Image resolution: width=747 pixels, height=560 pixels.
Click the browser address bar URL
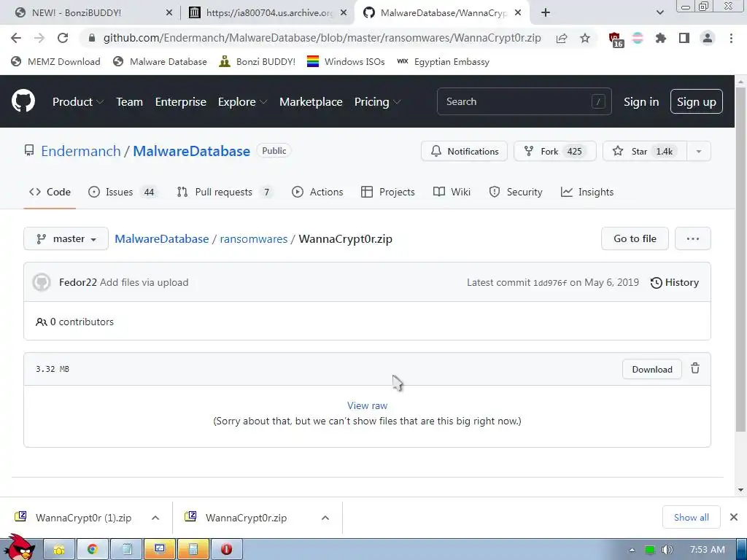pyautogui.click(x=322, y=38)
